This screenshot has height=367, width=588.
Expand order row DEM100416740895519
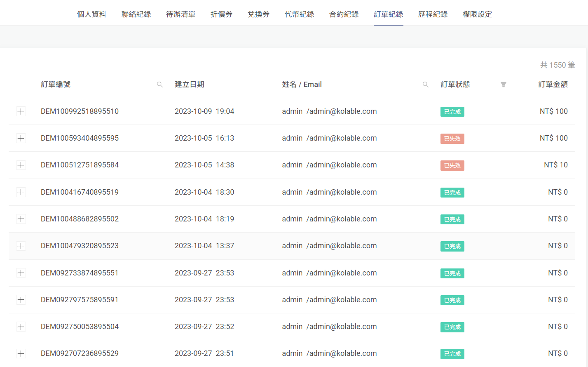(21, 192)
